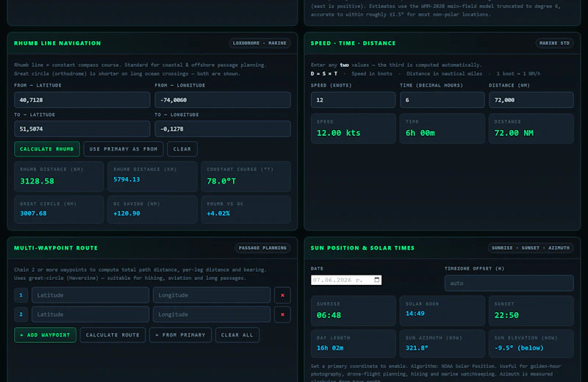
Task: Open the calendar picker in the Date field
Action: (x=377, y=280)
